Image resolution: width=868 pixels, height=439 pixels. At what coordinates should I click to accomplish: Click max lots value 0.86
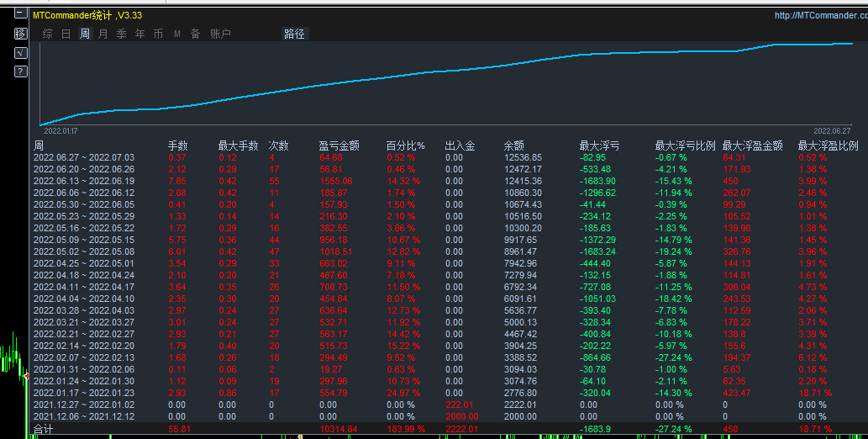tap(227, 393)
